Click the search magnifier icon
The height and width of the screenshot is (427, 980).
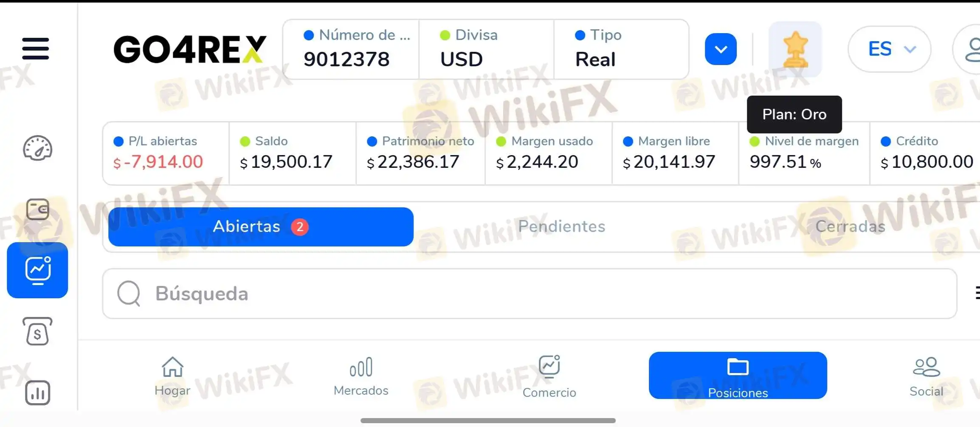(x=129, y=293)
